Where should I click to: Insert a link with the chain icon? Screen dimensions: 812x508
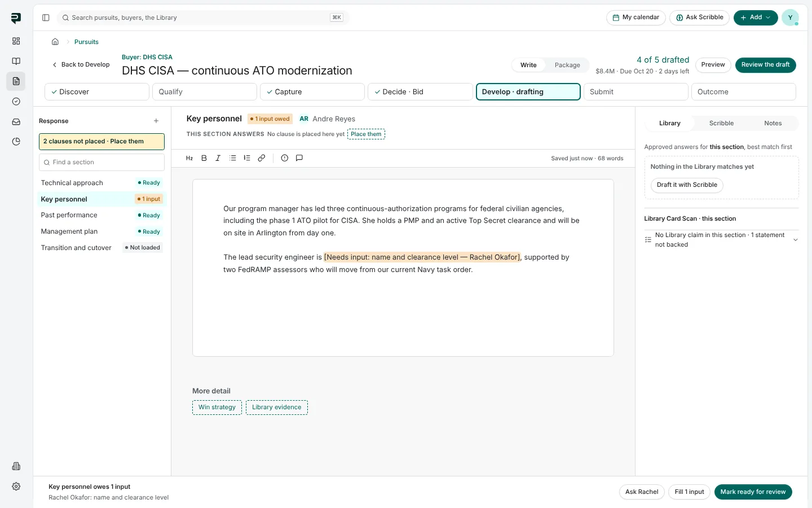point(262,158)
